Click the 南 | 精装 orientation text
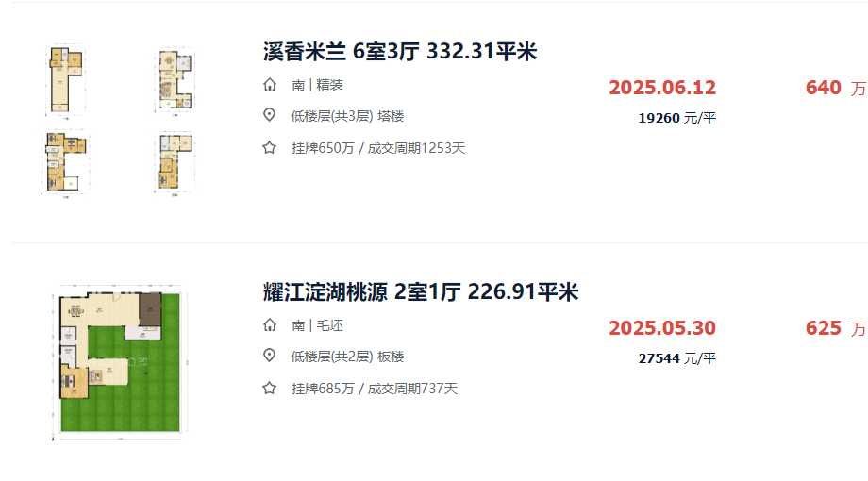Image resolution: width=868 pixels, height=481 pixels. point(317,85)
